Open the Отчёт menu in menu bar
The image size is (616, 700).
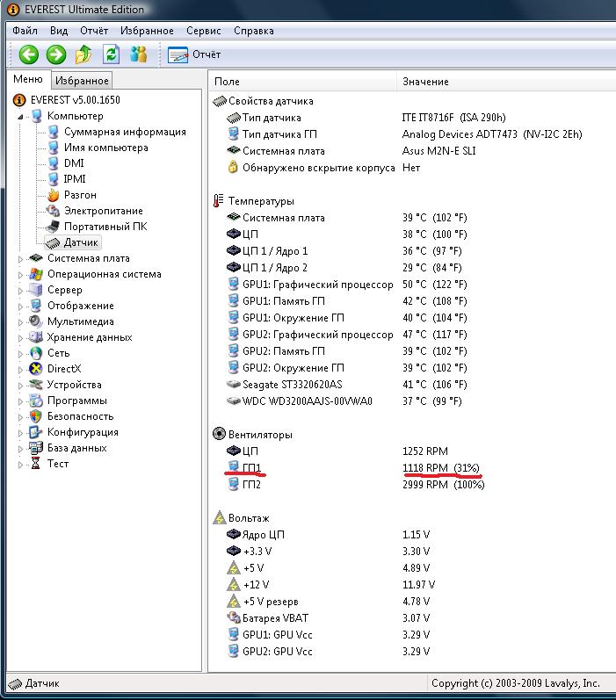pyautogui.click(x=94, y=31)
